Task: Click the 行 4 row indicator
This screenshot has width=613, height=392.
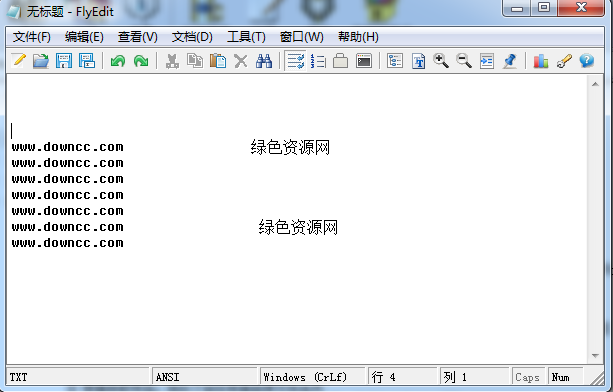Action: pos(403,377)
